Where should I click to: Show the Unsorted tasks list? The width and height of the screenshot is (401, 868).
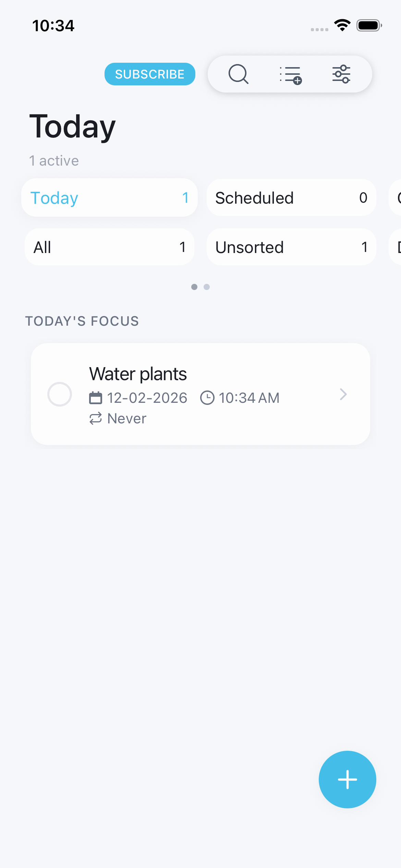click(x=291, y=247)
